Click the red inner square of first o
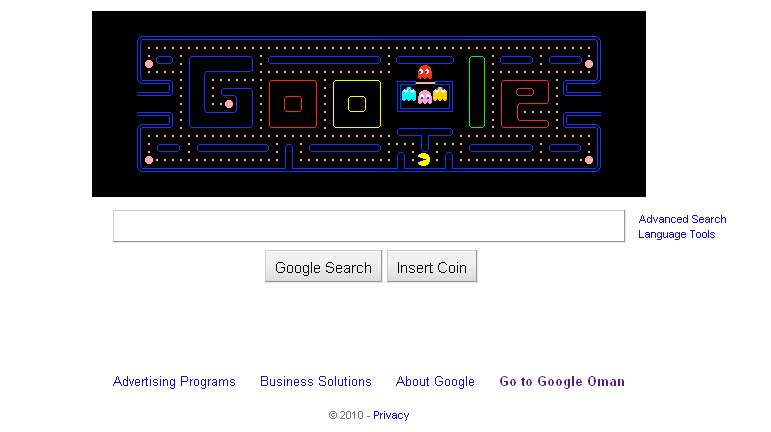This screenshot has width=771, height=432. click(293, 104)
